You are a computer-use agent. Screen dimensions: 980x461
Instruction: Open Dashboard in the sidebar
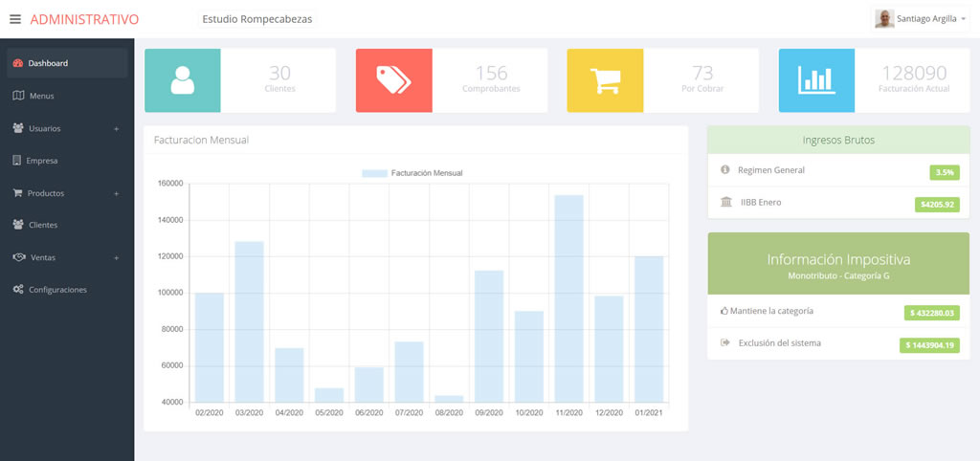click(x=48, y=63)
